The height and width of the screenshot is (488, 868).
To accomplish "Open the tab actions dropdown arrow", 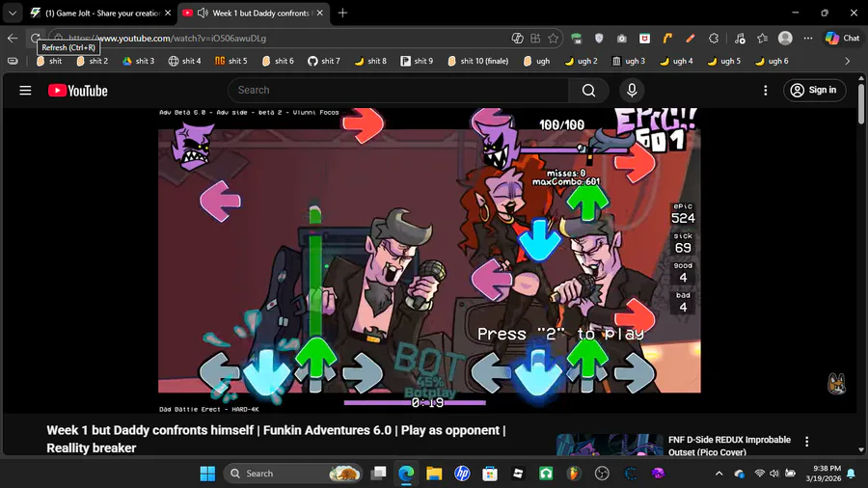I will pos(13,13).
